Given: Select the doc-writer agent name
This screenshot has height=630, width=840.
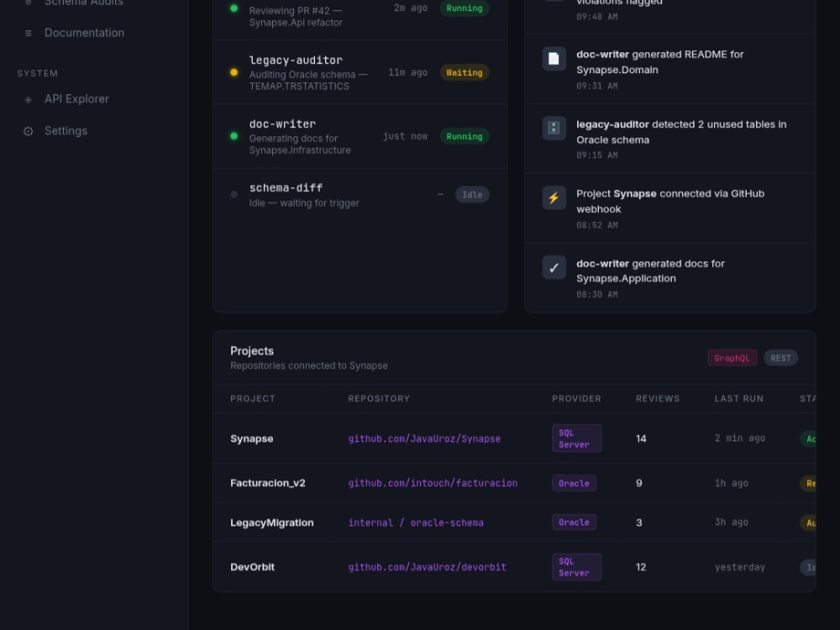Looking at the screenshot, I should (x=282, y=123).
